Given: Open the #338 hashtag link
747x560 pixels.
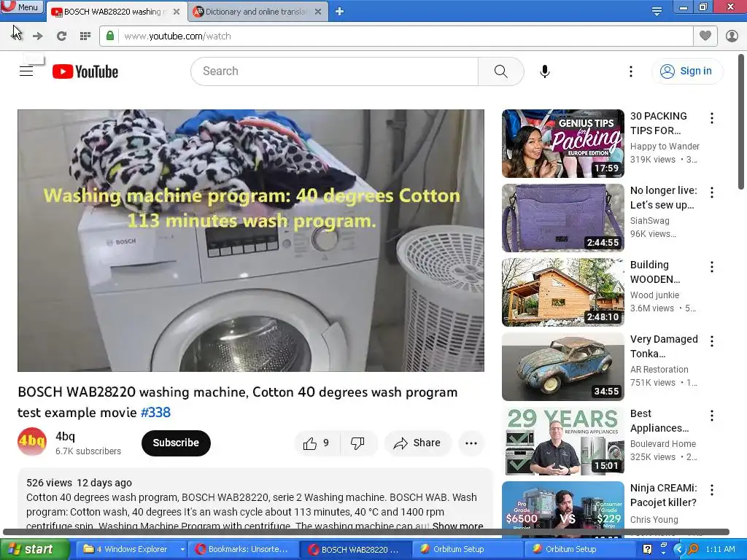Looking at the screenshot, I should tap(155, 413).
